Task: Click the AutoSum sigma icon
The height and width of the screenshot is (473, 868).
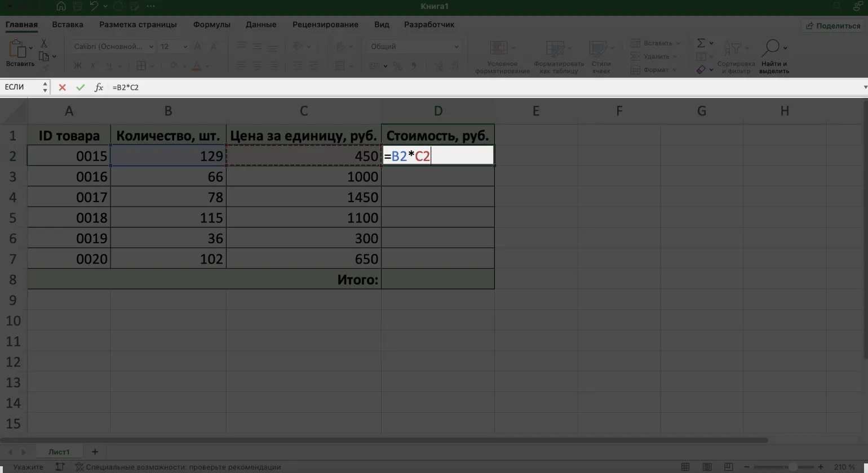Action: 701,43
